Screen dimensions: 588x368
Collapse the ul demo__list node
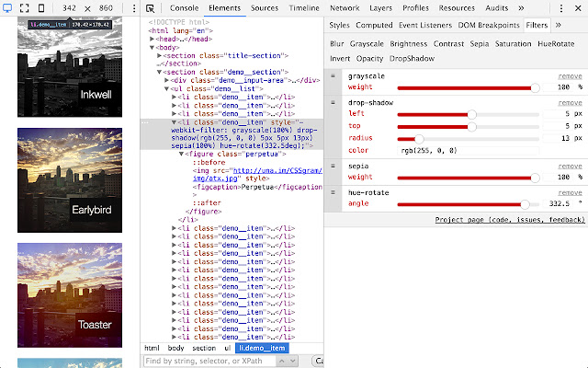pyautogui.click(x=166, y=89)
